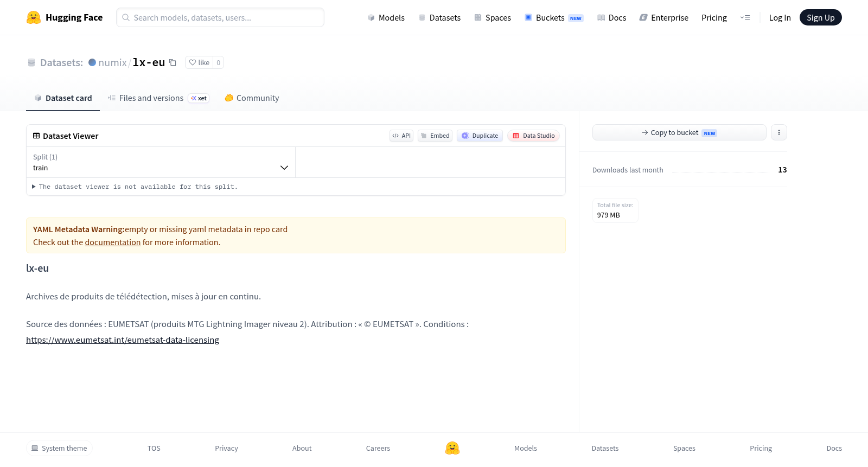Click the heart like button
This screenshot has width=868, height=467.
(199, 62)
